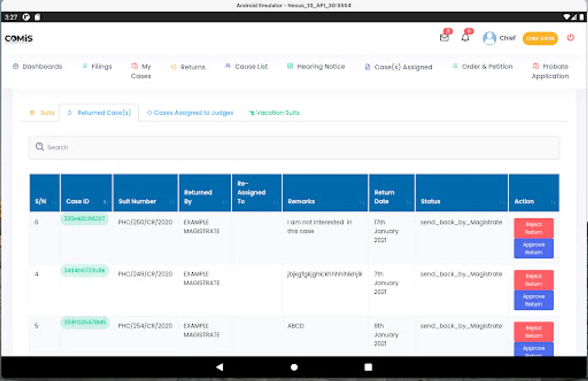The height and width of the screenshot is (381, 588).
Task: Approve the return for PHC/250/CR/2020
Action: point(534,248)
